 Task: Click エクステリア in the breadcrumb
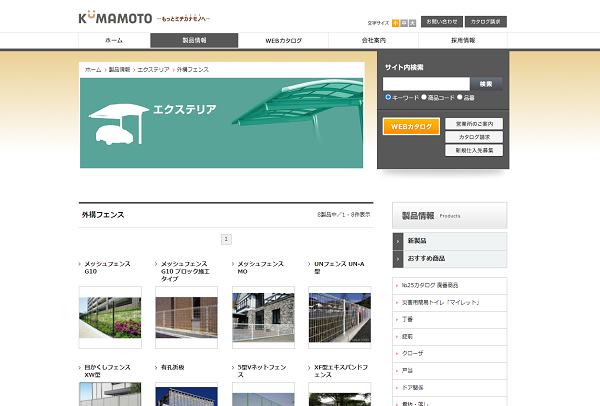tap(153, 70)
